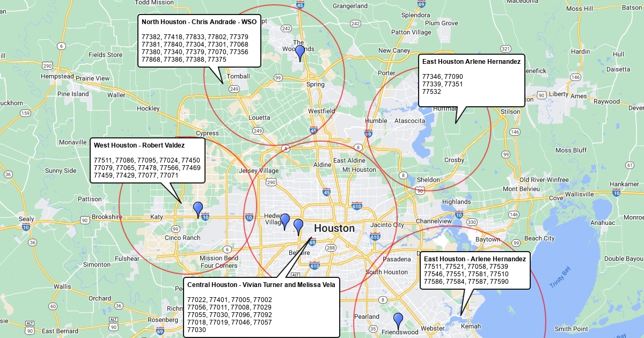This screenshot has width=644, height=338.
Task: Click the Highway 321 shield near Moss Hill
Action: [x=505, y=48]
